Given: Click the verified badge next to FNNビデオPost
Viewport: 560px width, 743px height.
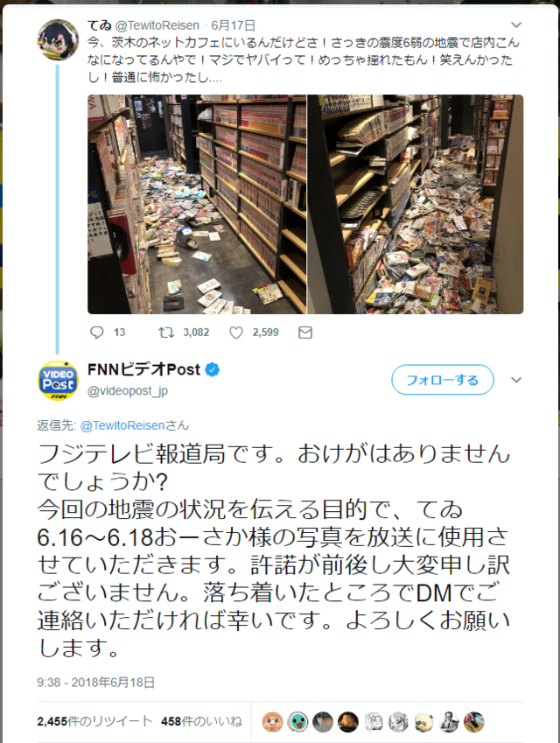Looking at the screenshot, I should [x=213, y=369].
